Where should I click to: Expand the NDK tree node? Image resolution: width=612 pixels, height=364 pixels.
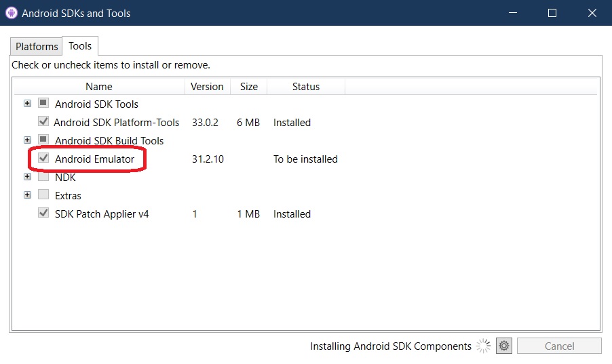pos(27,176)
